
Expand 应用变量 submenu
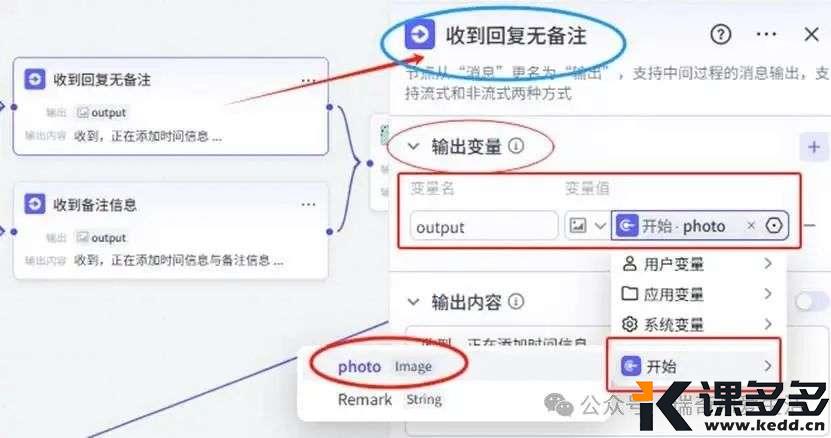(x=696, y=294)
